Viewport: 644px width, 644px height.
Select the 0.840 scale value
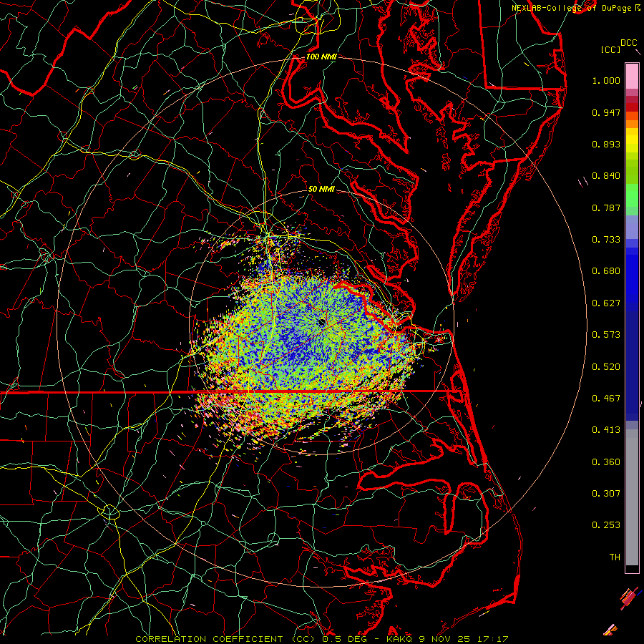tap(606, 176)
